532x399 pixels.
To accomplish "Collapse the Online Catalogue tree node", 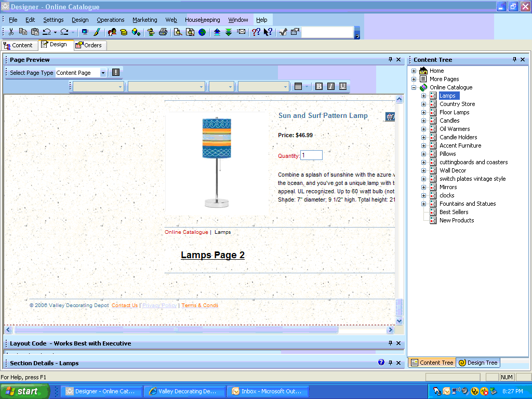I will (414, 87).
